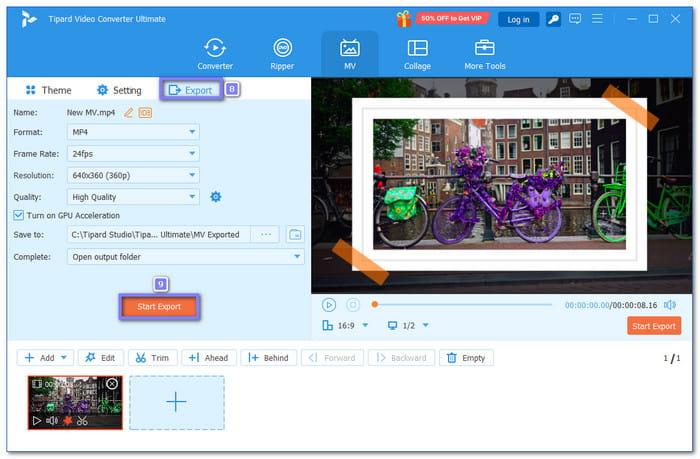Open the hamburger menu in title bar
The width and height of the screenshot is (700, 459).
597,19
